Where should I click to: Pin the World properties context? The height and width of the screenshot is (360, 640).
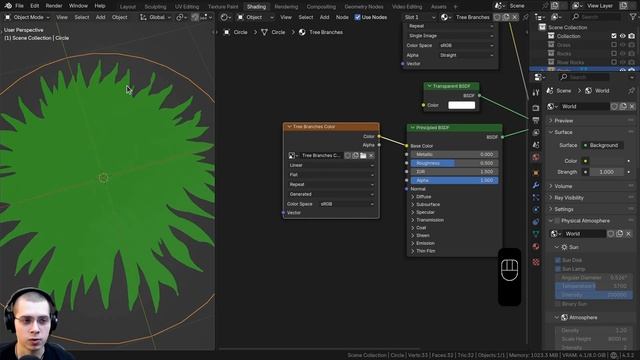point(632,91)
